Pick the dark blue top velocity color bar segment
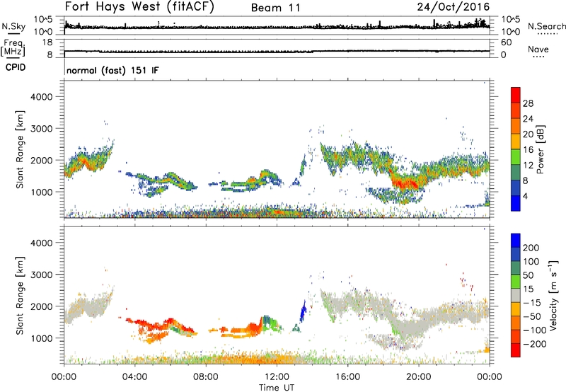566x392 pixels. [516, 241]
